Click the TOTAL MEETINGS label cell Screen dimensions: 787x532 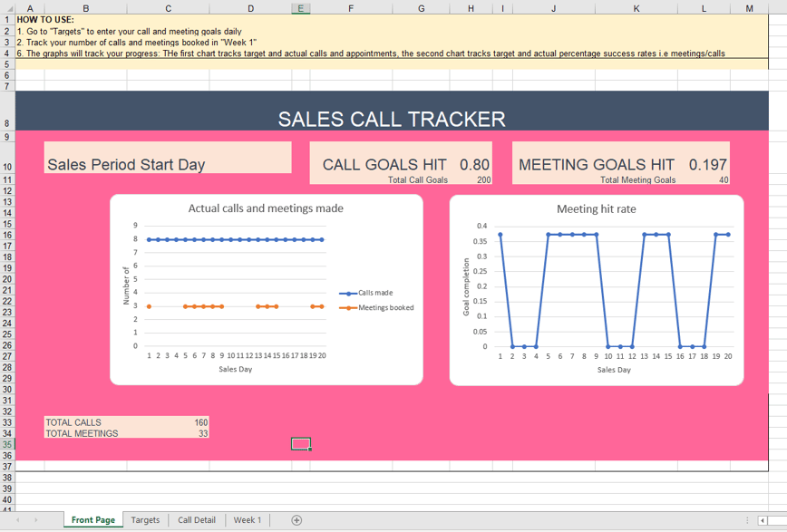pyautogui.click(x=86, y=433)
